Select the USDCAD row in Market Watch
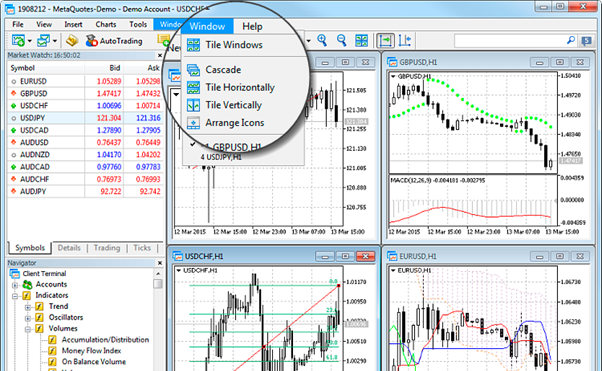 coord(85,130)
